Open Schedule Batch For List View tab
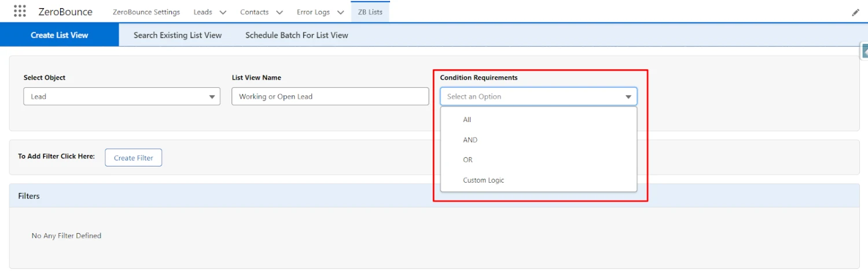 [296, 35]
